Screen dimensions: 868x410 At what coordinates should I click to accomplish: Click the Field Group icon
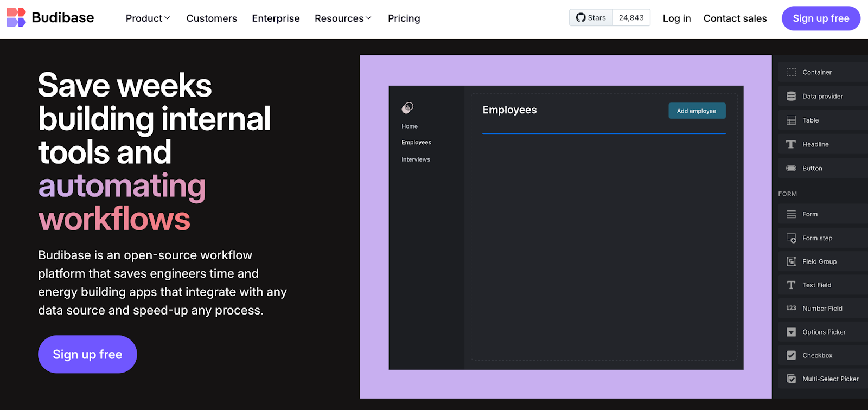(791, 262)
